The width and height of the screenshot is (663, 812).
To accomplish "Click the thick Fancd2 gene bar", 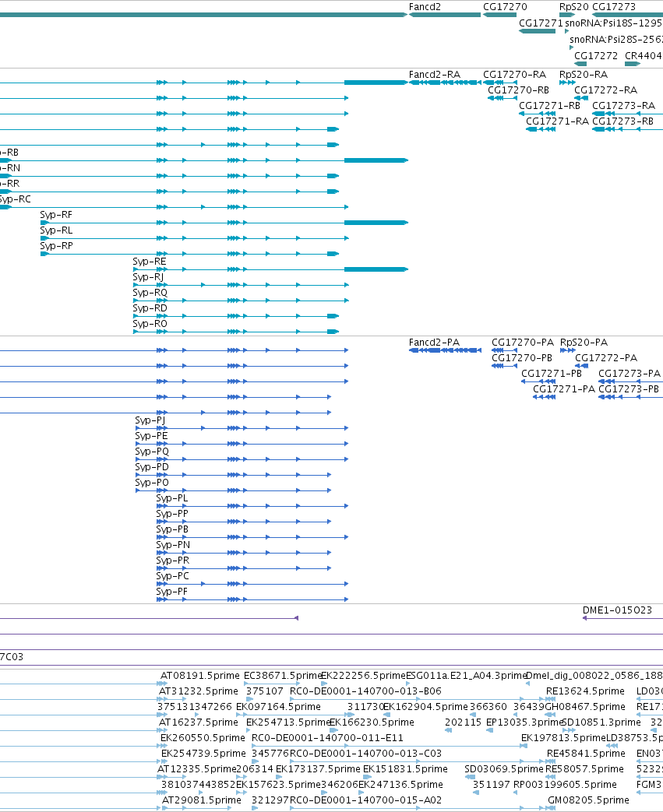I will pos(445,15).
